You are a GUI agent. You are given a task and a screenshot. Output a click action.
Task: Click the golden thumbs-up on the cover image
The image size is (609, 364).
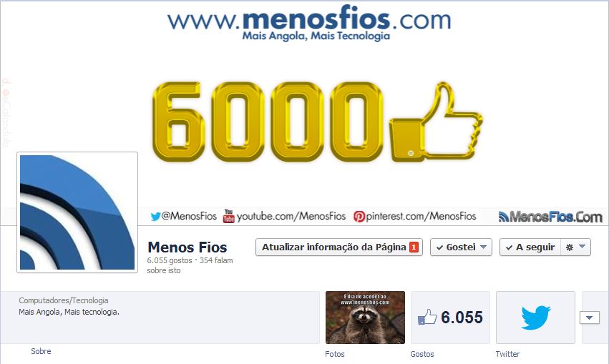pos(436,122)
